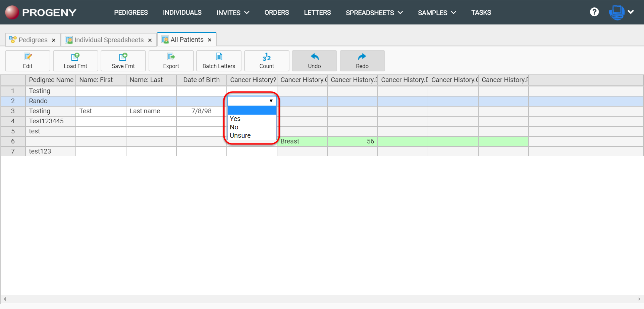
Task: Click the horizontal scrollbar right arrow
Action: (639, 299)
